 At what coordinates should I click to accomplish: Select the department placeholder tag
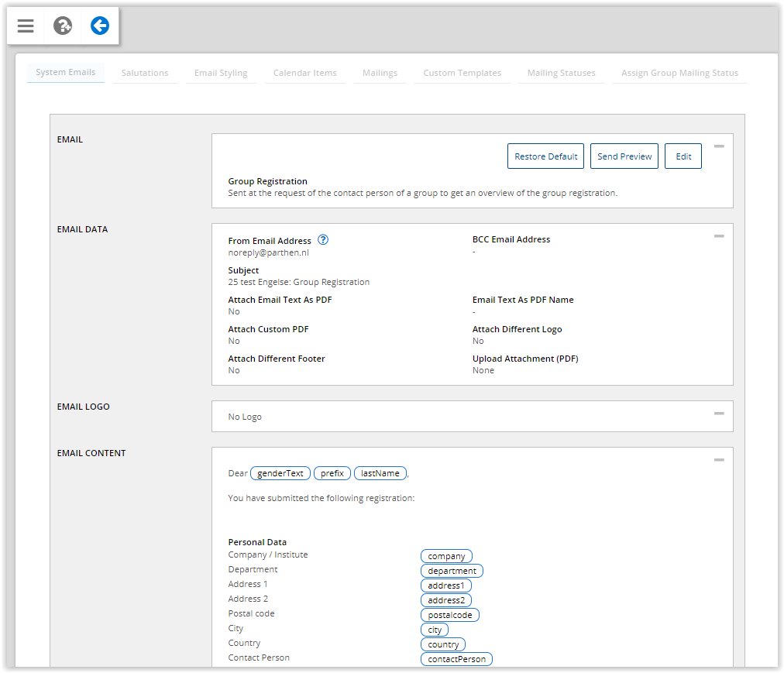[452, 571]
